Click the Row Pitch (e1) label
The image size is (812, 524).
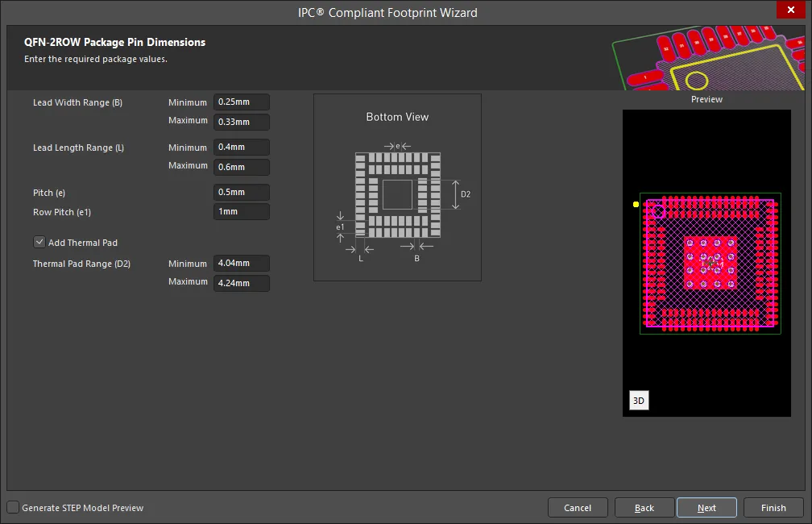click(62, 212)
